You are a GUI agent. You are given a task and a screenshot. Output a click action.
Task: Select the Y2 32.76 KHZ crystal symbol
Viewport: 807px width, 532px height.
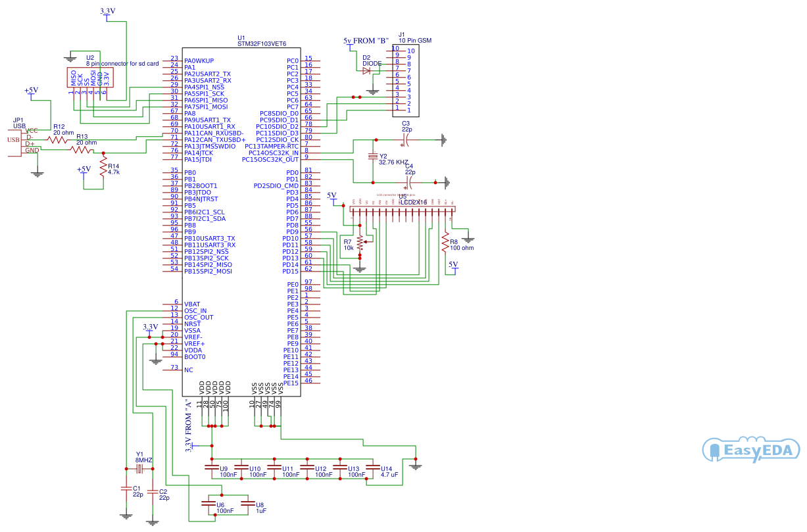pos(372,158)
